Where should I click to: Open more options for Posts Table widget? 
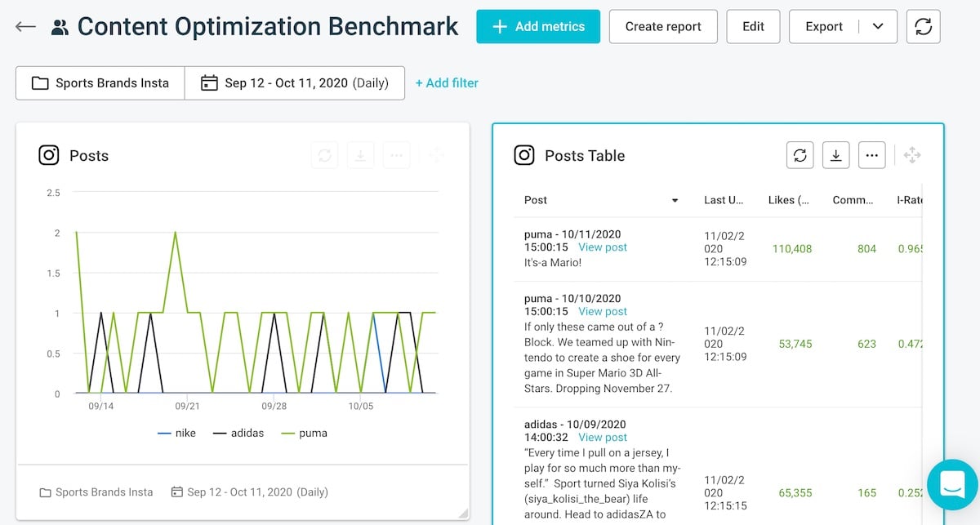pos(871,155)
